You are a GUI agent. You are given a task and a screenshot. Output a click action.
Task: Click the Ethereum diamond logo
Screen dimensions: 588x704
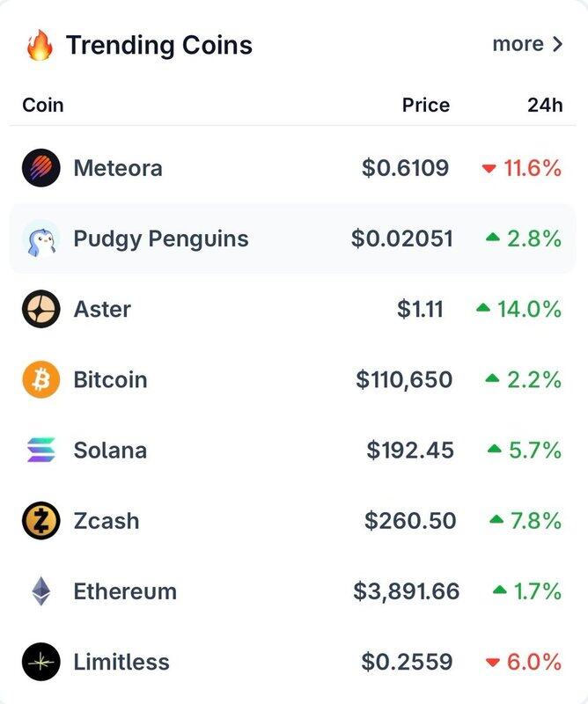tap(40, 591)
